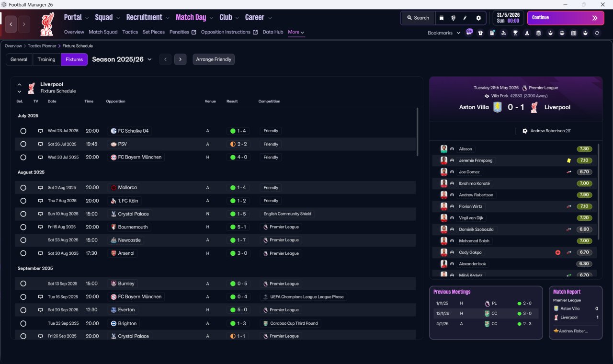The image size is (613, 364).
Task: Select the Burnley fixture radio button
Action: (23, 284)
